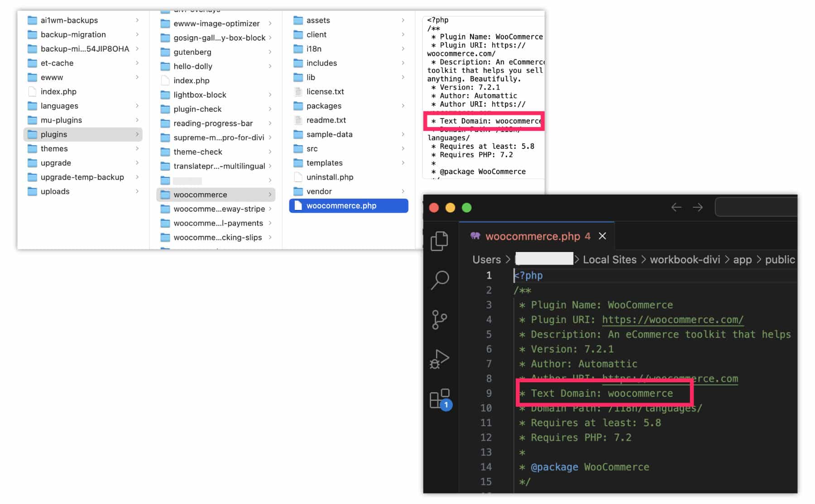Select the woocommerce.php tab in VS Code
815x504 pixels.
tap(537, 236)
